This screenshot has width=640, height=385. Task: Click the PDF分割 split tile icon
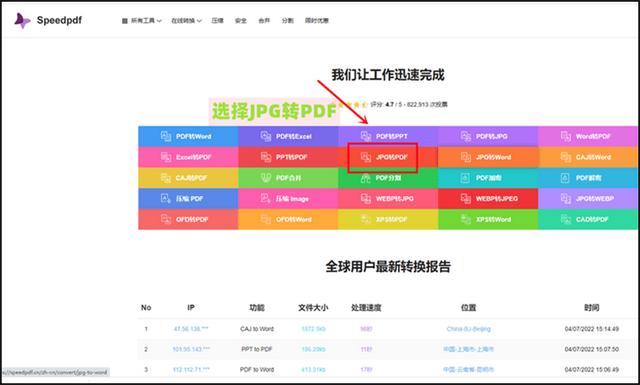[366, 178]
